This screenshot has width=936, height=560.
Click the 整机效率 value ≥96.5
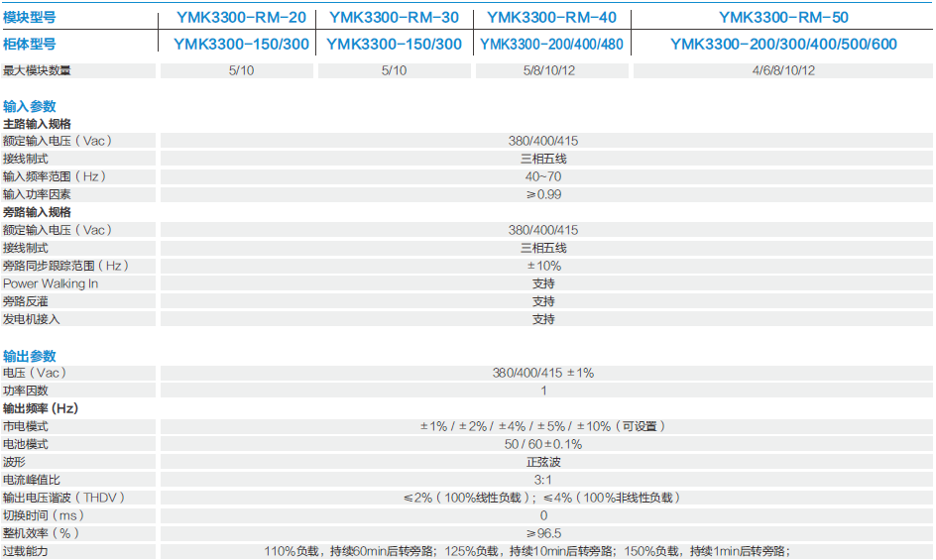(x=543, y=533)
